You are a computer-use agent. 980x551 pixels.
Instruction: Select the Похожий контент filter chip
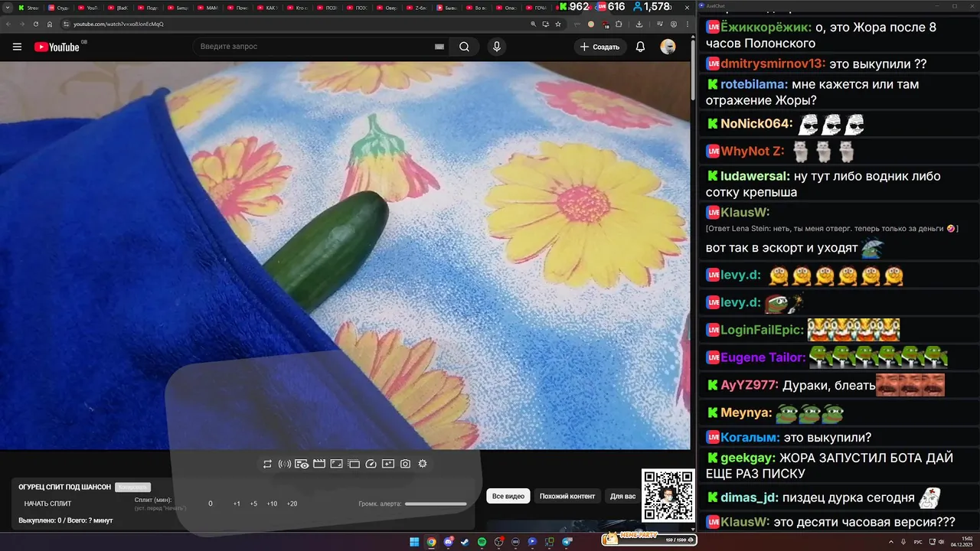[567, 496]
